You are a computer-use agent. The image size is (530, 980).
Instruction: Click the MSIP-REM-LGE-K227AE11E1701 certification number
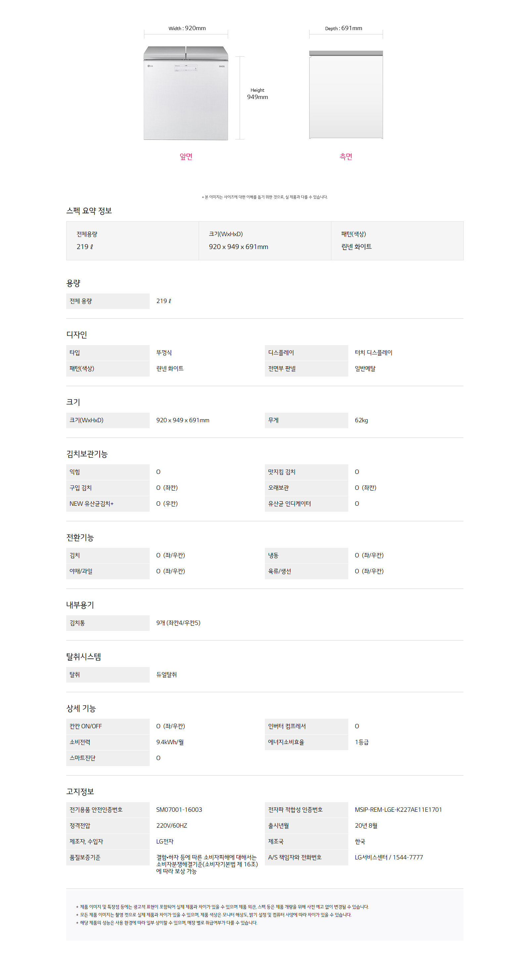click(x=398, y=809)
